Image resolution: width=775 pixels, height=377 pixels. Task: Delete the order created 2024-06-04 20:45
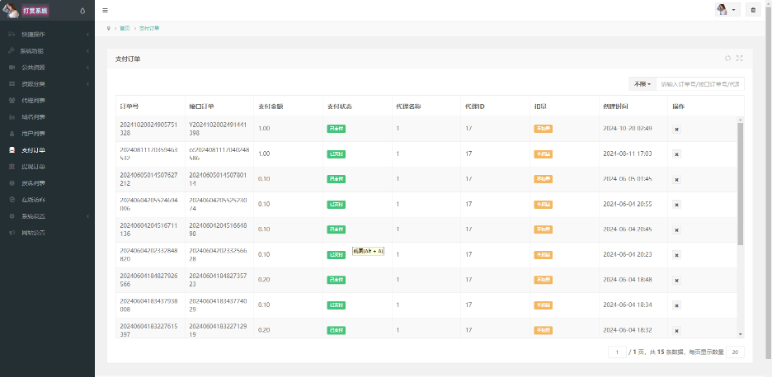point(677,230)
